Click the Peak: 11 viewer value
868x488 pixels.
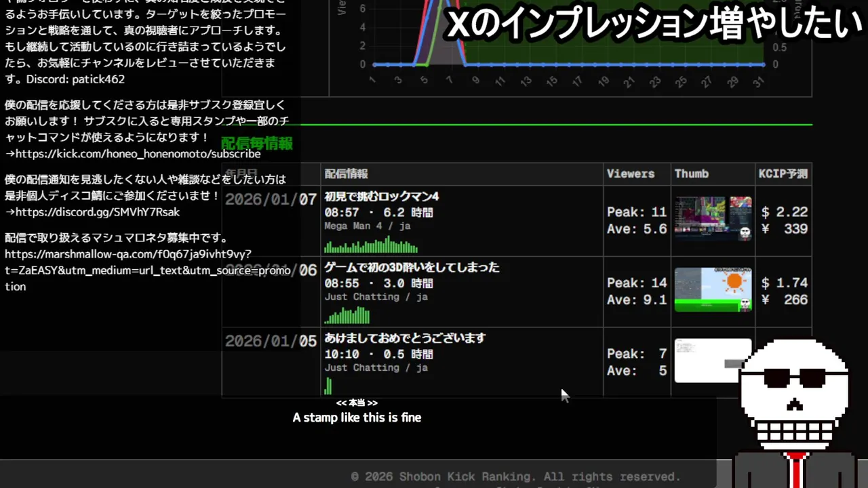click(x=637, y=212)
